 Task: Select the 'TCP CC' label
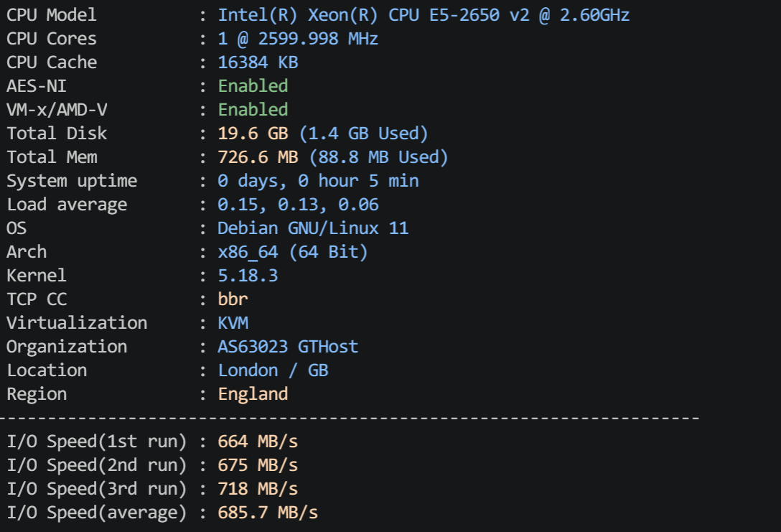click(37, 299)
